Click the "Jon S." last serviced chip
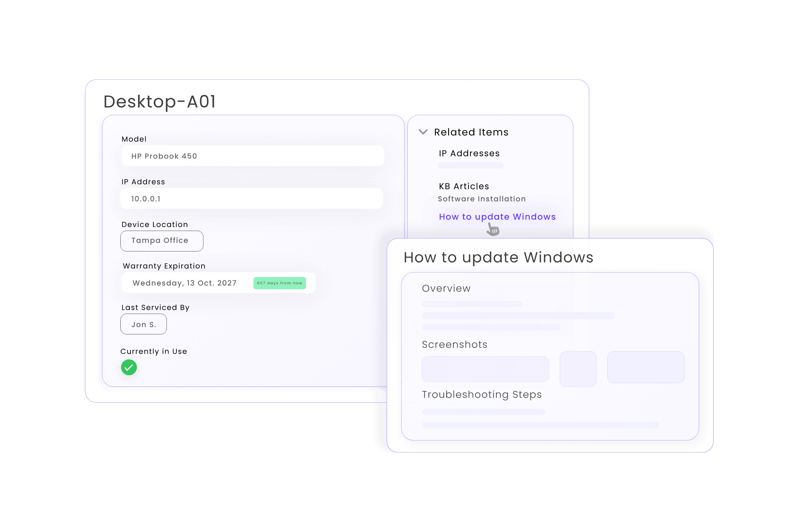The height and width of the screenshot is (532, 799). (x=143, y=324)
